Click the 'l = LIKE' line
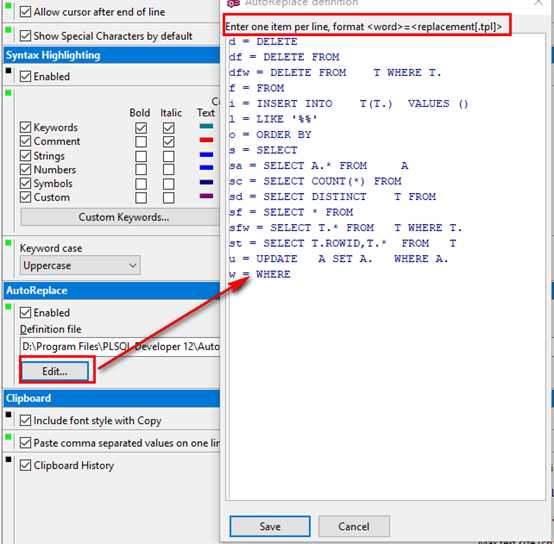Screen dimensions: 554x544 (x=273, y=119)
